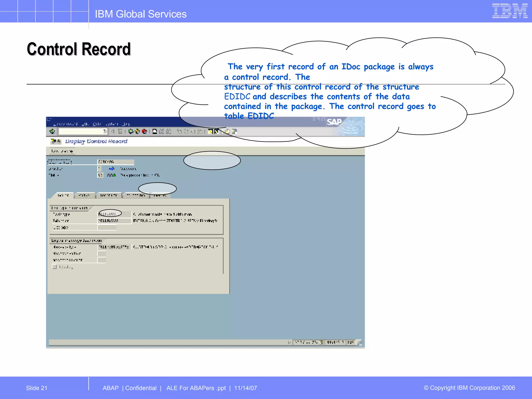Image resolution: width=532 pixels, height=399 pixels.
Task: Click the Message type field
Action: 115,247
